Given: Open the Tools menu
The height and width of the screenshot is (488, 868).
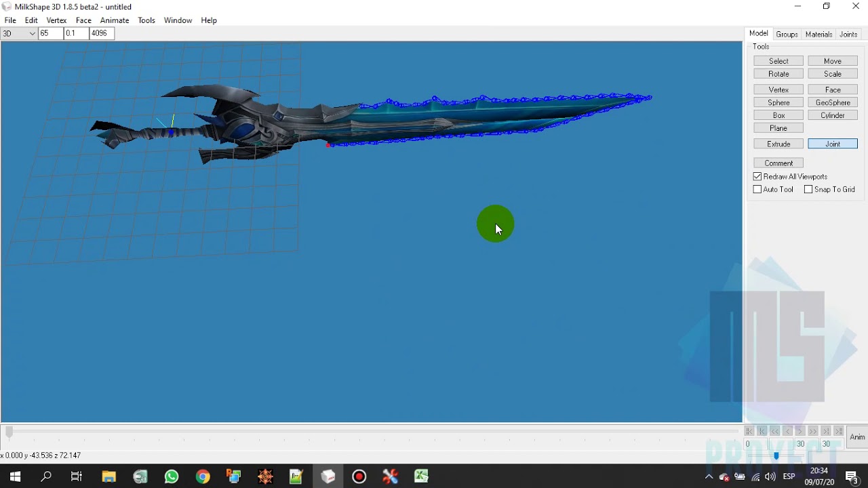Looking at the screenshot, I should (x=146, y=20).
